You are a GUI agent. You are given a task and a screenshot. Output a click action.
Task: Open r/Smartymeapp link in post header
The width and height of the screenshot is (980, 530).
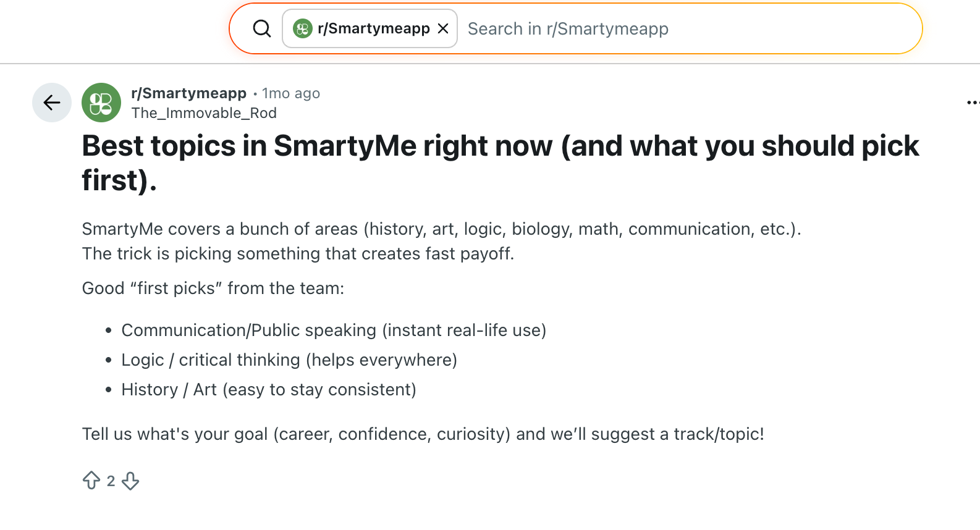188,93
